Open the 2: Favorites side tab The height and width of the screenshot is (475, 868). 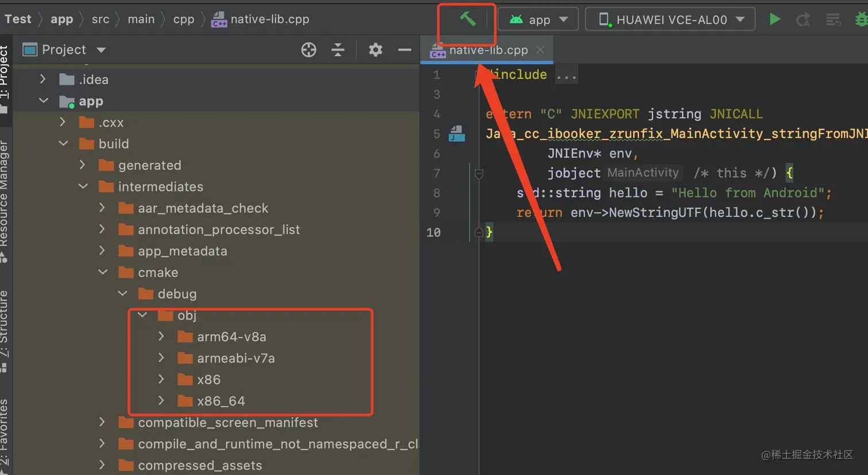[x=5, y=437]
